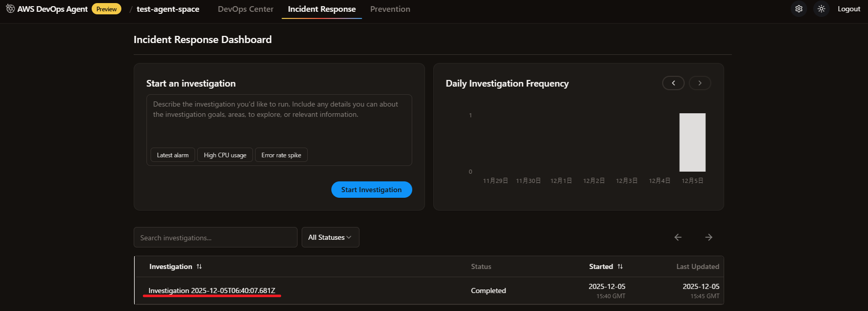Open test-agent-space breadcrumb
The image size is (868, 311).
coord(168,9)
